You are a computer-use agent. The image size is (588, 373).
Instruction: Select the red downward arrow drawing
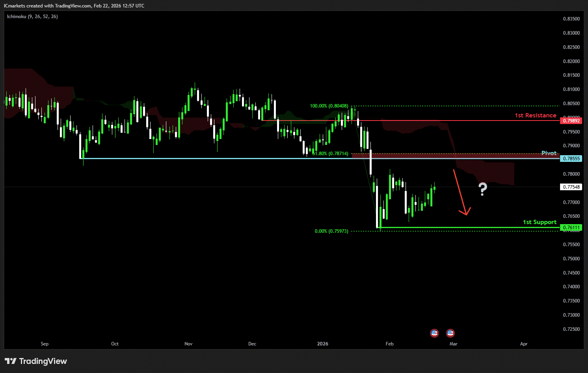tap(460, 193)
